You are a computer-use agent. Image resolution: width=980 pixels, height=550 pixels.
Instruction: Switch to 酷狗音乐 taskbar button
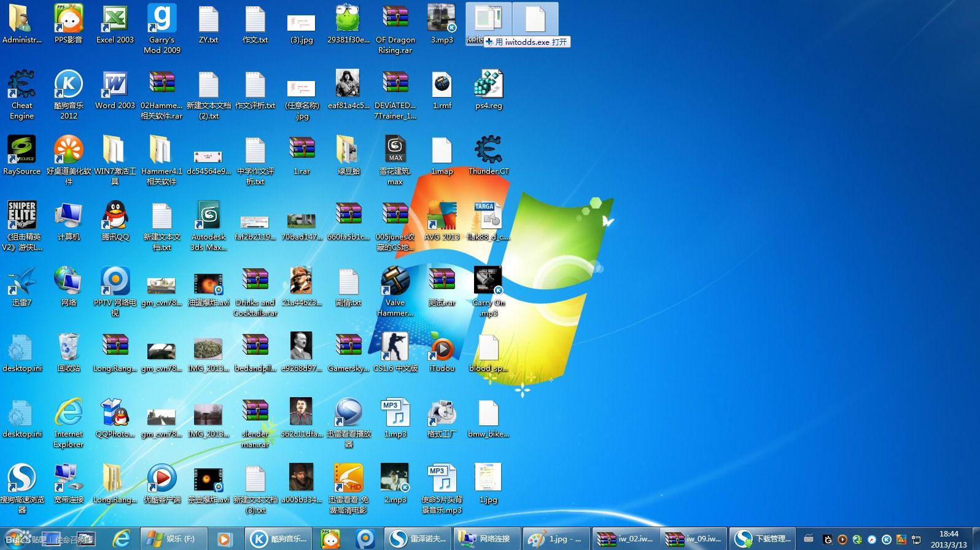click(x=279, y=539)
